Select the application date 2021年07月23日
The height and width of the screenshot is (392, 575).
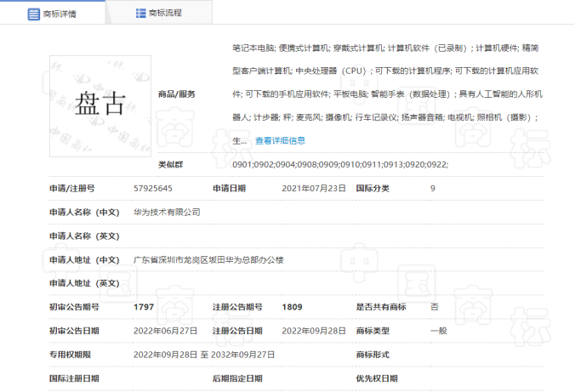[x=314, y=189]
